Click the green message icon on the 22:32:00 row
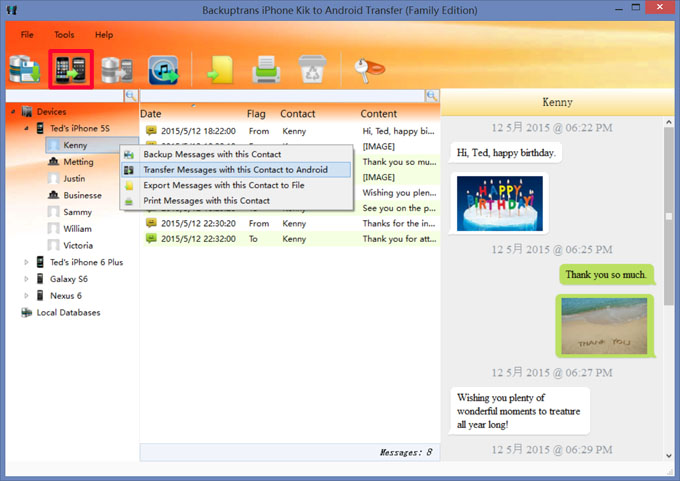The height and width of the screenshot is (481, 680). pyautogui.click(x=151, y=238)
